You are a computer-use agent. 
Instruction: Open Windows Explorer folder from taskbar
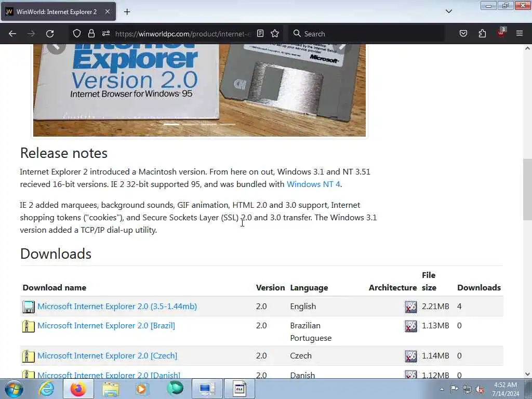click(110, 389)
